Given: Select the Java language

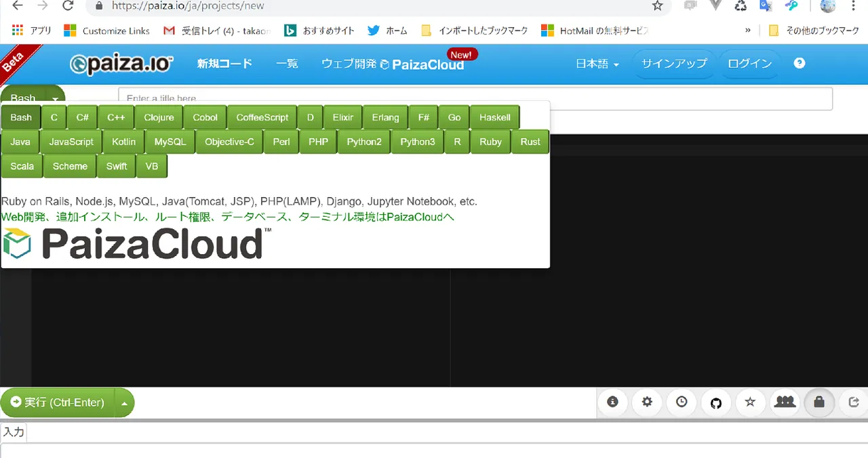Looking at the screenshot, I should coord(20,142).
